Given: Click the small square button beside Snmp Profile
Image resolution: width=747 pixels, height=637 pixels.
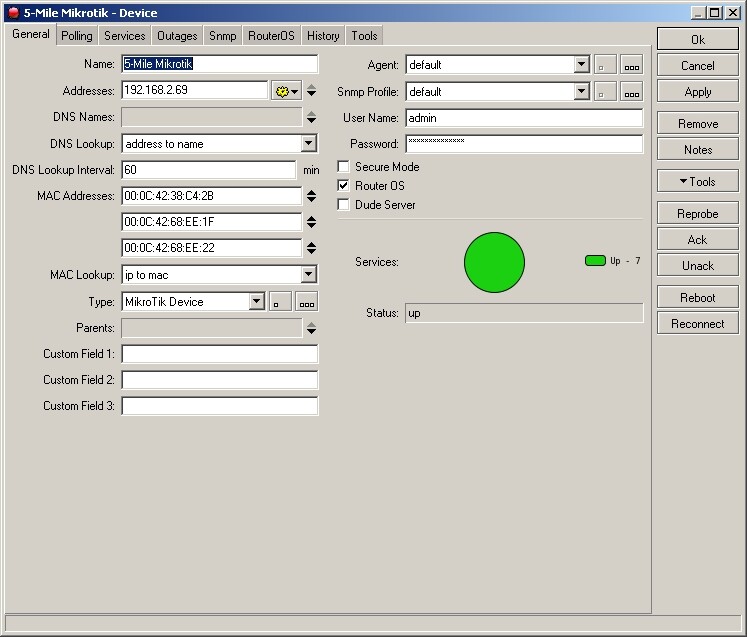Looking at the screenshot, I should tap(605, 92).
